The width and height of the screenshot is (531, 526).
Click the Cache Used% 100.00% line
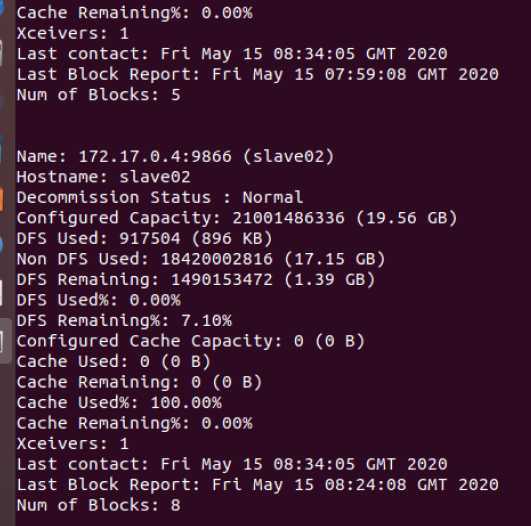coord(119,403)
